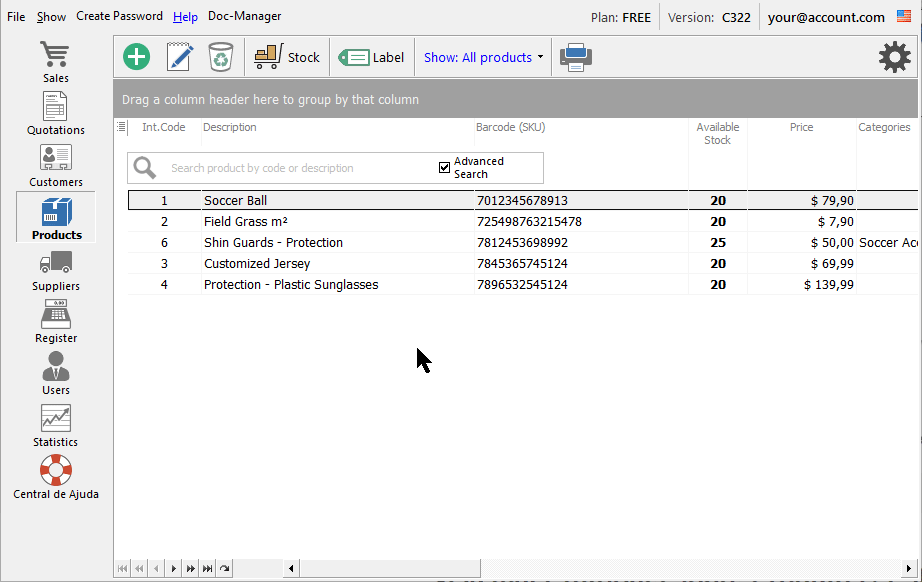Go back one page of records
The height and width of the screenshot is (582, 922).
[x=139, y=568]
